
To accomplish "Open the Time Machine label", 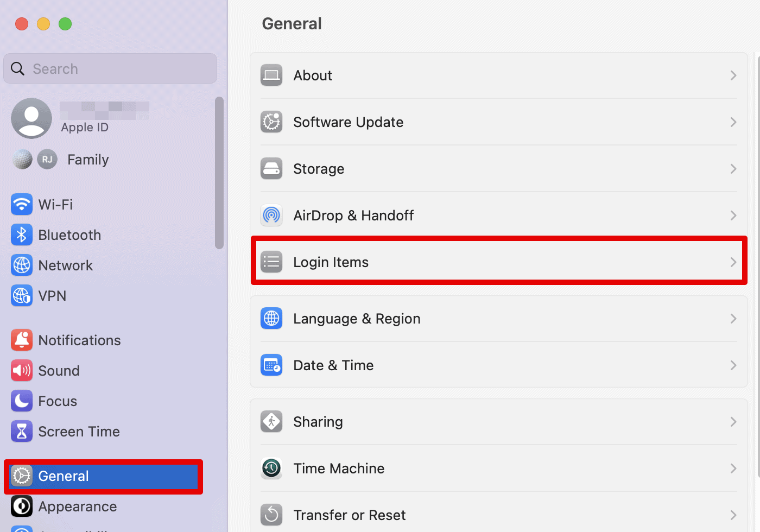I will [x=339, y=468].
